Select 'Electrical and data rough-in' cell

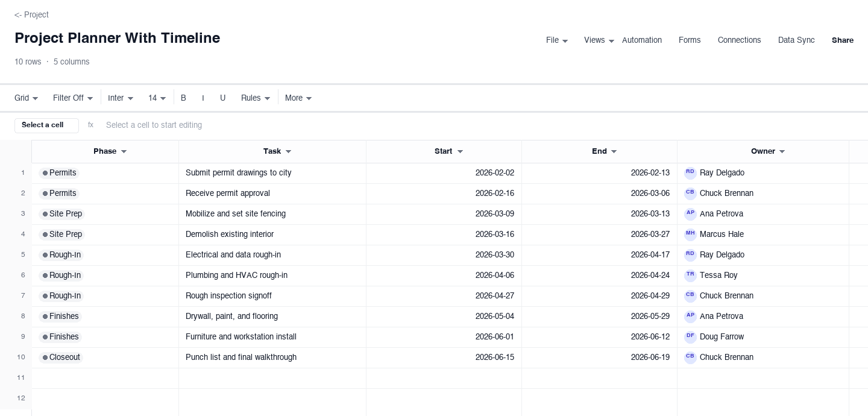[x=272, y=255]
